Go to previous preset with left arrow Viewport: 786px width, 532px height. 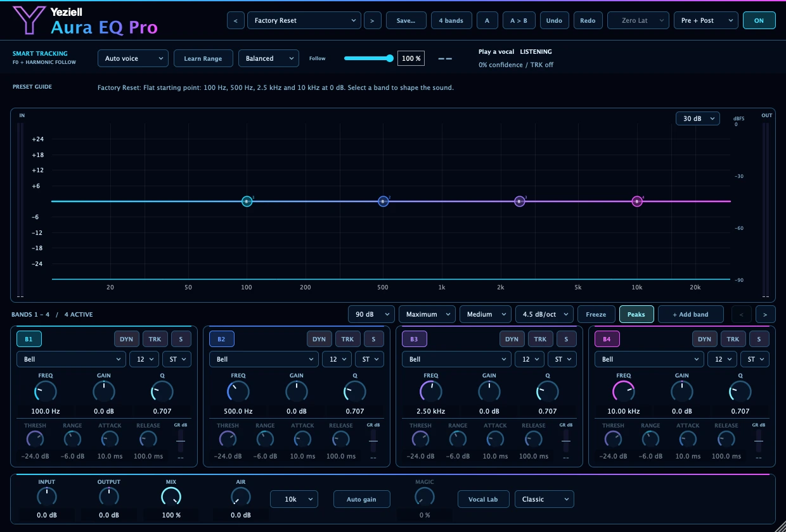point(235,20)
